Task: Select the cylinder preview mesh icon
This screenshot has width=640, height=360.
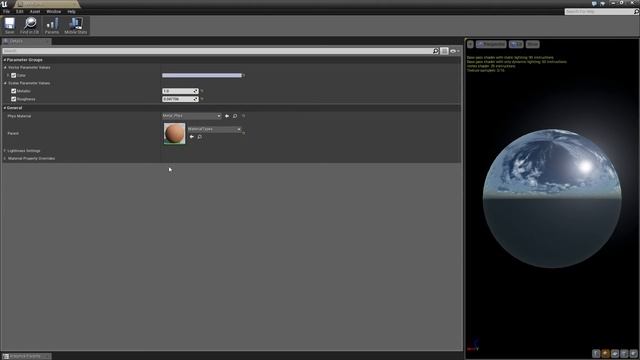Action: point(596,353)
